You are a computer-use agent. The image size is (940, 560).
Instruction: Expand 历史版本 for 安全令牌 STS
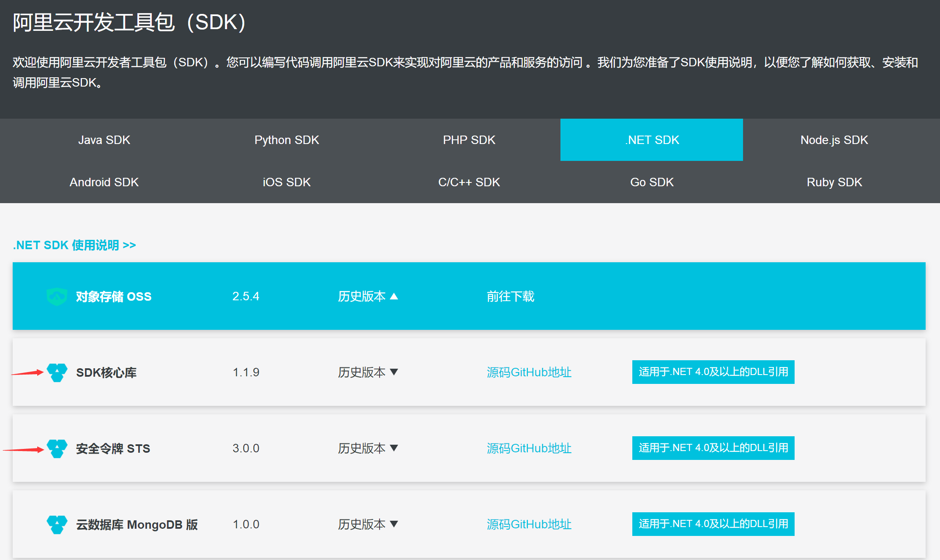368,448
